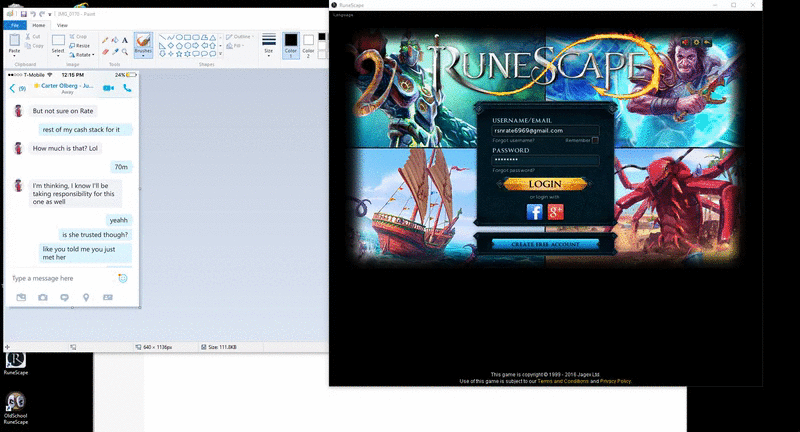800x432 pixels.
Task: Select the Eraser tool
Action: coord(105,52)
